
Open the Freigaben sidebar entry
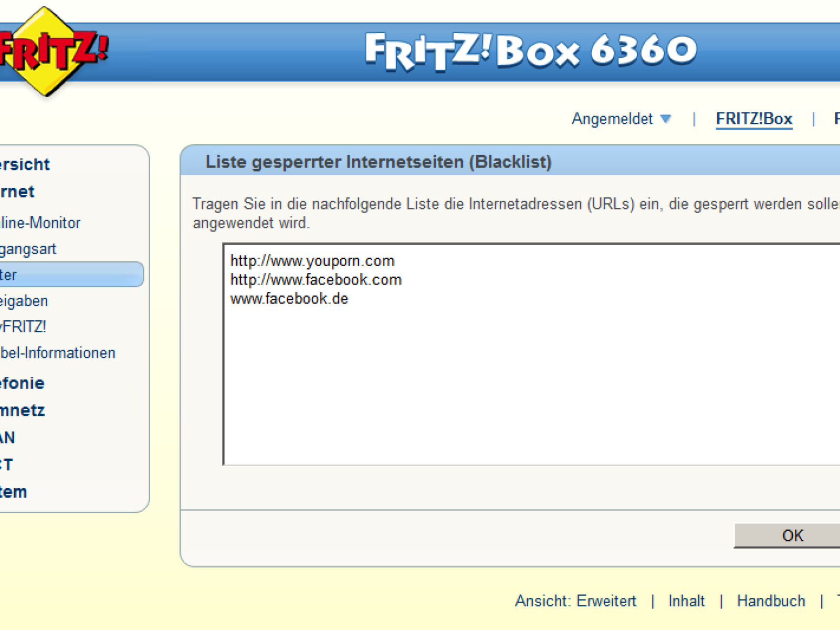coord(24,301)
